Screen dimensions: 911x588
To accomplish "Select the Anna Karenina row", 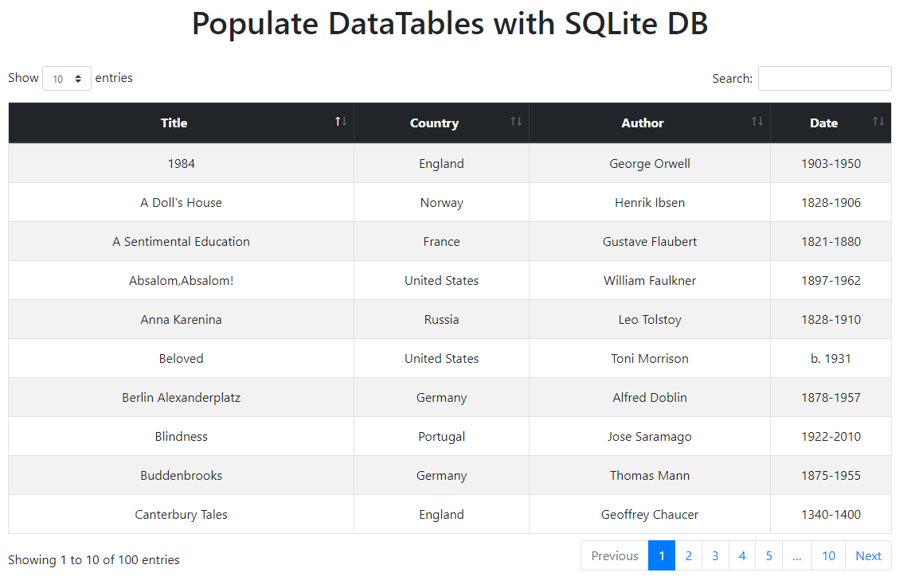I will [450, 319].
